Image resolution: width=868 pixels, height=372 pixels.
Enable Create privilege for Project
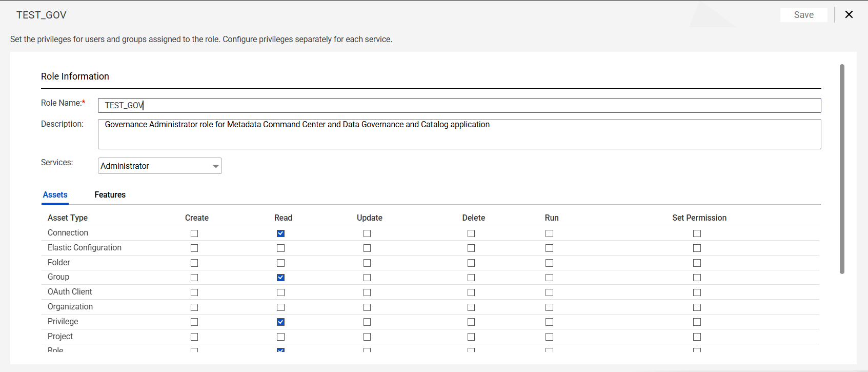[x=194, y=337]
